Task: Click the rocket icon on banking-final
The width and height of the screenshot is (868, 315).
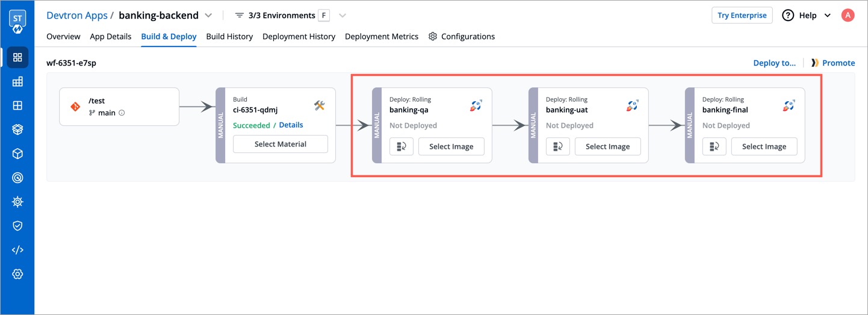Action: tap(789, 105)
